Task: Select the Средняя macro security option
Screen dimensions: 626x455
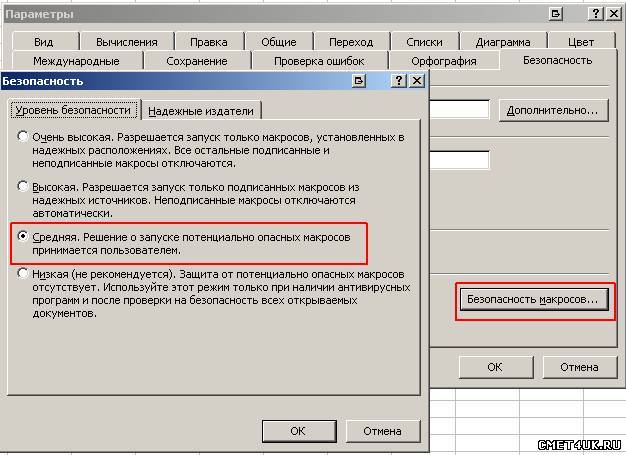Action: (22, 236)
